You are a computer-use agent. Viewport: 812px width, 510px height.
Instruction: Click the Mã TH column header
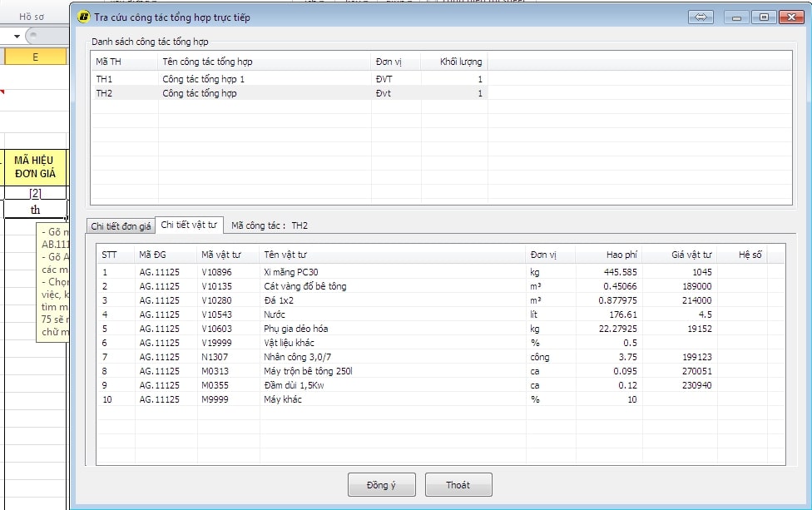(x=108, y=62)
